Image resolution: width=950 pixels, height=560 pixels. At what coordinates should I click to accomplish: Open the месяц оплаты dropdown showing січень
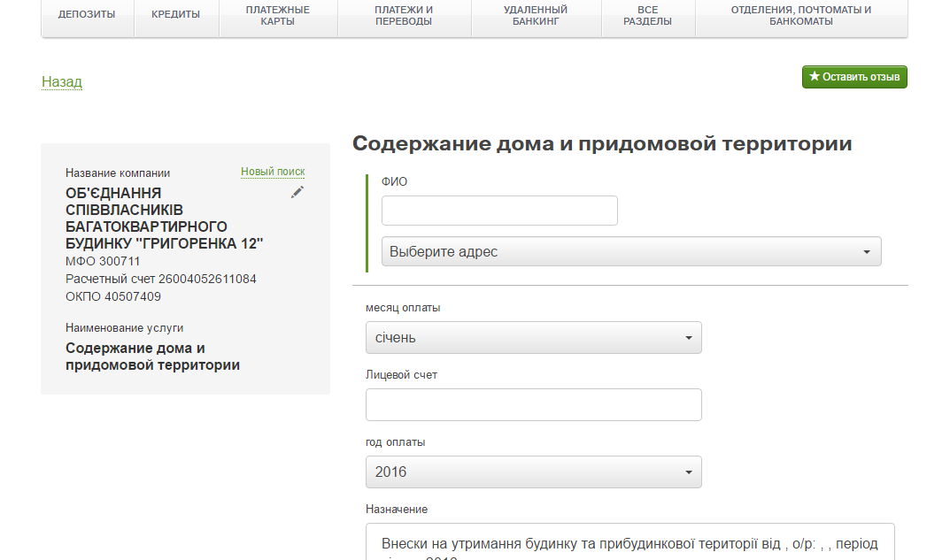point(533,338)
